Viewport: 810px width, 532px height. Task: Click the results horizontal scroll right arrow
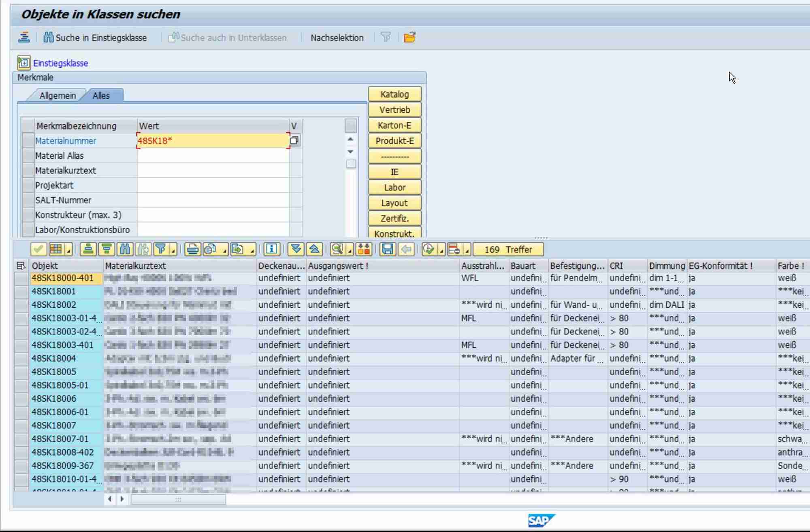point(122,499)
